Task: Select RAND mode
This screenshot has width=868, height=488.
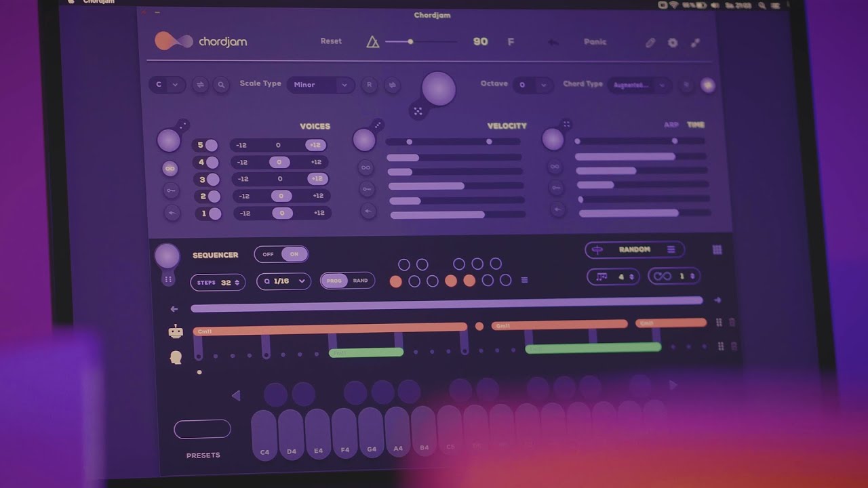Action: tap(361, 280)
